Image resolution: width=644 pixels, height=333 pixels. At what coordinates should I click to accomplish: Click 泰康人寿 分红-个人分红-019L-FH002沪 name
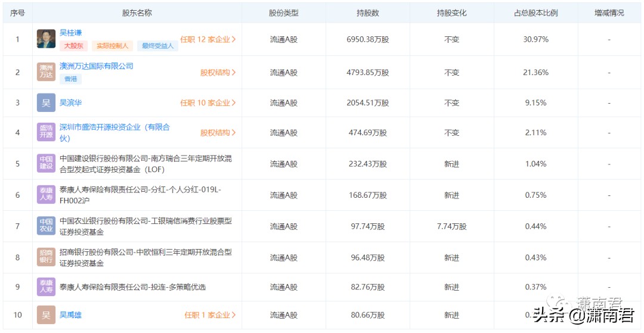141,195
